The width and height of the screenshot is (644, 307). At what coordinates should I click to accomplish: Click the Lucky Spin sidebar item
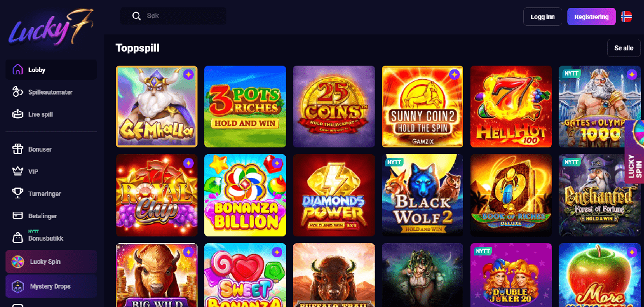coord(52,262)
